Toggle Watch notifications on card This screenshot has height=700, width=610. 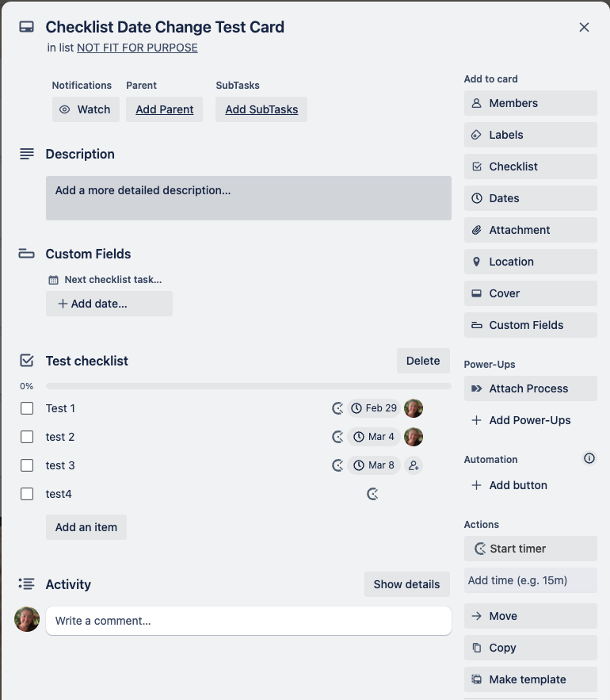pyautogui.click(x=86, y=109)
